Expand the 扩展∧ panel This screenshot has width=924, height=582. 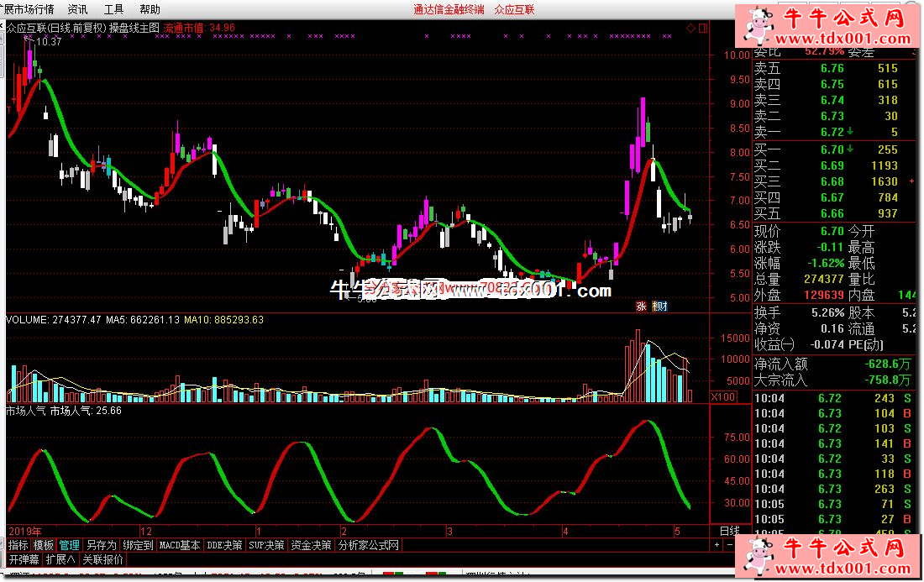[x=60, y=559]
